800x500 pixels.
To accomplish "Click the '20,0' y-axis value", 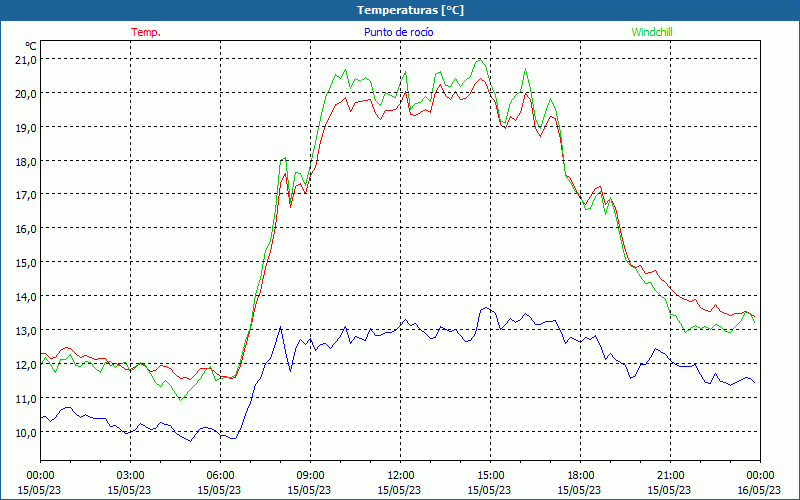I will coord(26,93).
